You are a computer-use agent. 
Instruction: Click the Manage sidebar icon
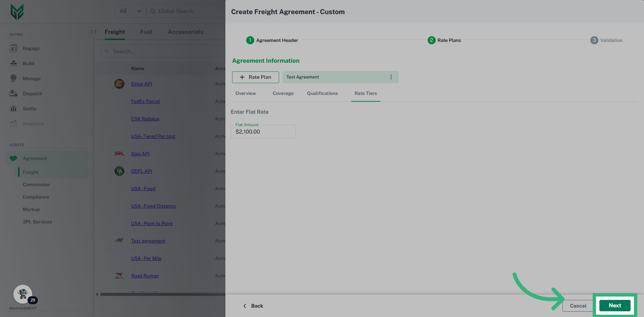(13, 78)
